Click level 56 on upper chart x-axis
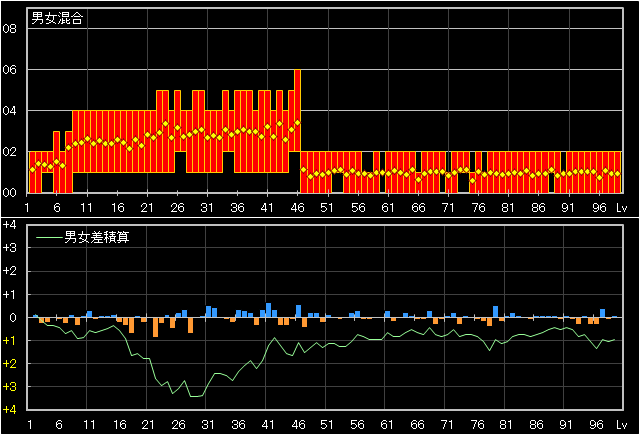The image size is (640, 435). (358, 208)
